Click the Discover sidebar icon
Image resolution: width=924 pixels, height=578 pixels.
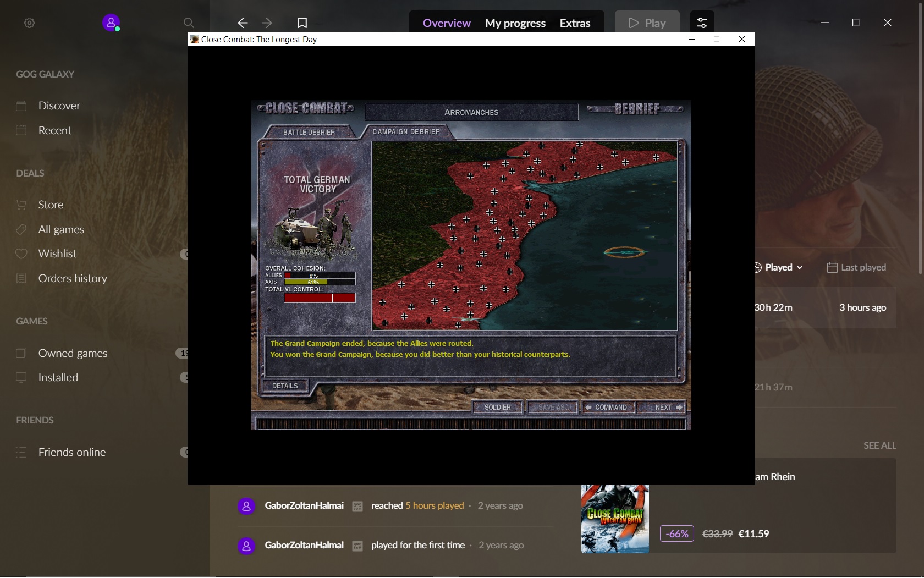coord(21,106)
